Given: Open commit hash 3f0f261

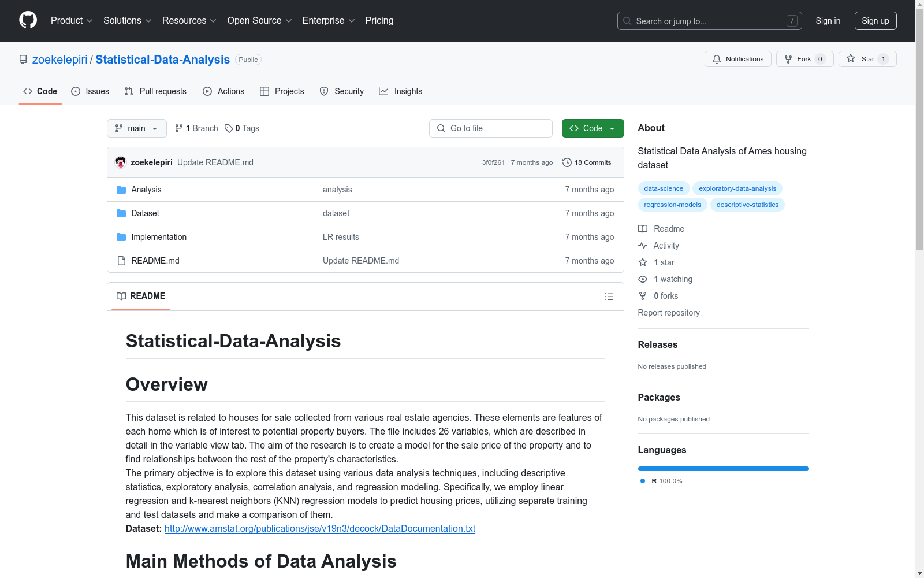Looking at the screenshot, I should coord(493,162).
